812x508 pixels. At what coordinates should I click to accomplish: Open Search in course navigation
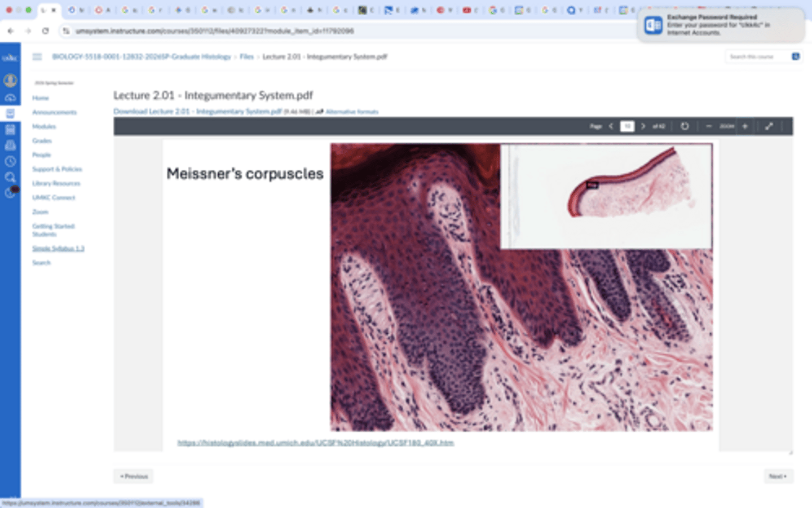pos(41,263)
